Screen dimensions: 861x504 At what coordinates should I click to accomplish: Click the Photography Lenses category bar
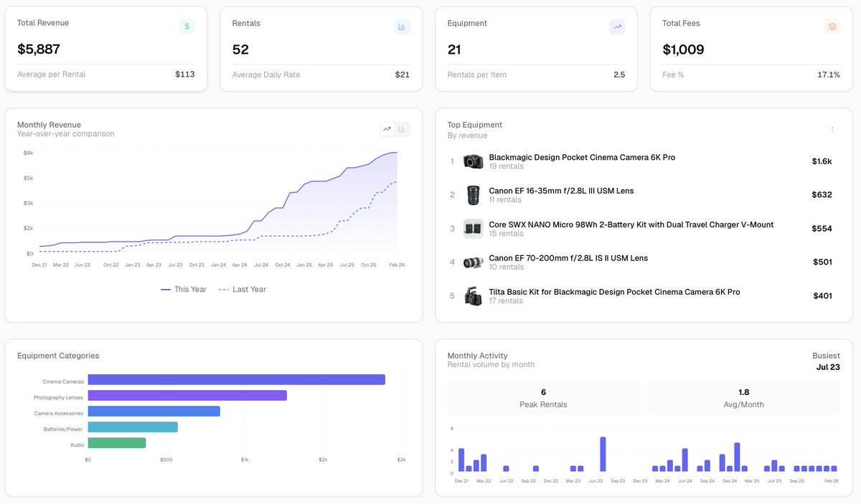[187, 396]
